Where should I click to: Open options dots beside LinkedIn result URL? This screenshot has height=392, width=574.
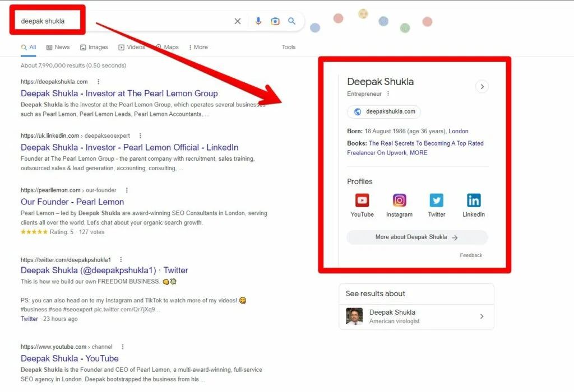[x=140, y=136]
